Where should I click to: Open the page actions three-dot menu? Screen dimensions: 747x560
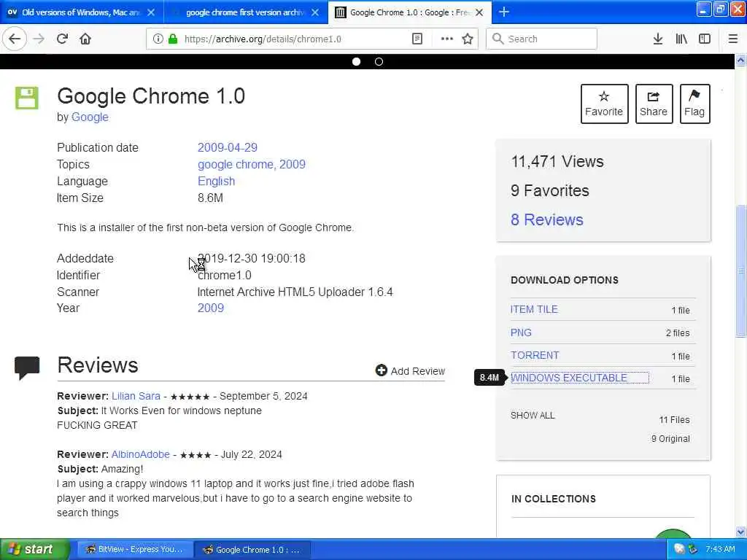click(x=447, y=39)
